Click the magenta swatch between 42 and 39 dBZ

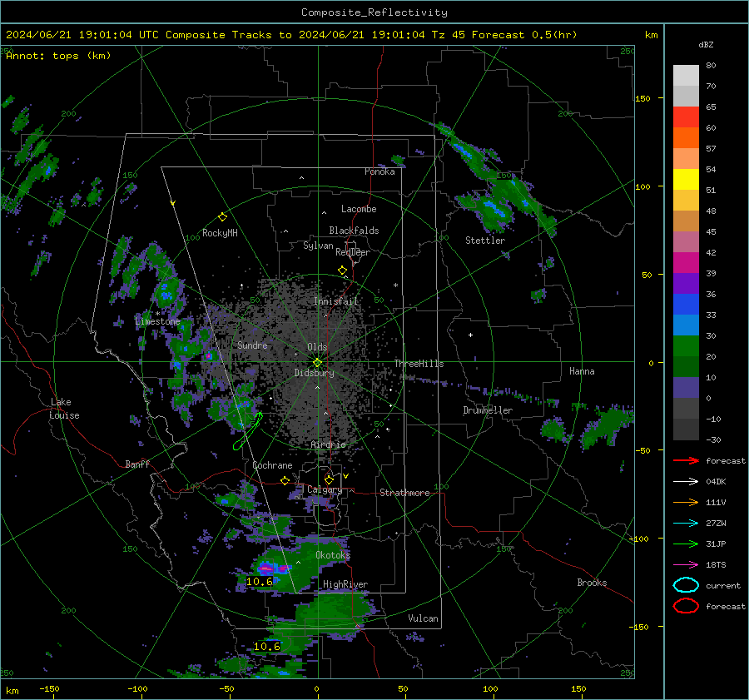tap(686, 262)
